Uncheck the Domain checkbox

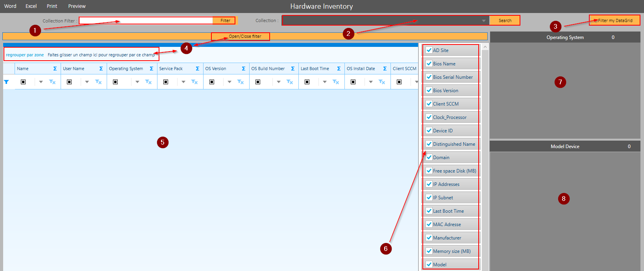(x=429, y=157)
